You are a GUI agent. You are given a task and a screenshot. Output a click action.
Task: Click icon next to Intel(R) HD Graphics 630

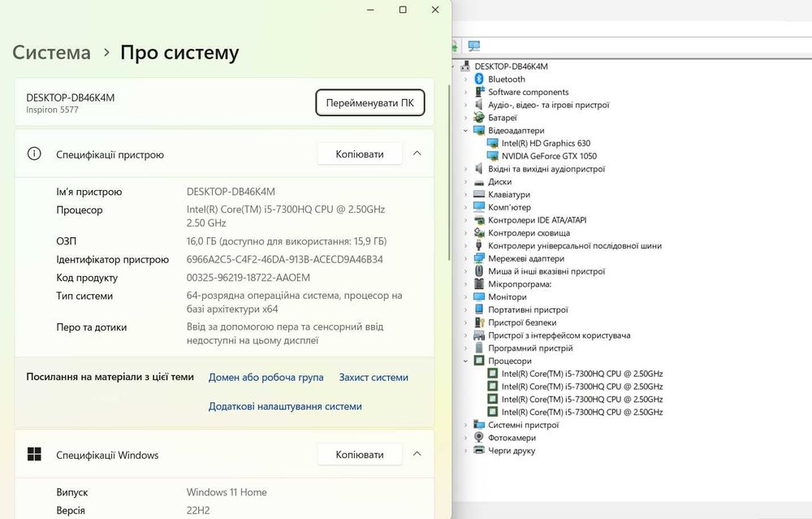coord(493,143)
